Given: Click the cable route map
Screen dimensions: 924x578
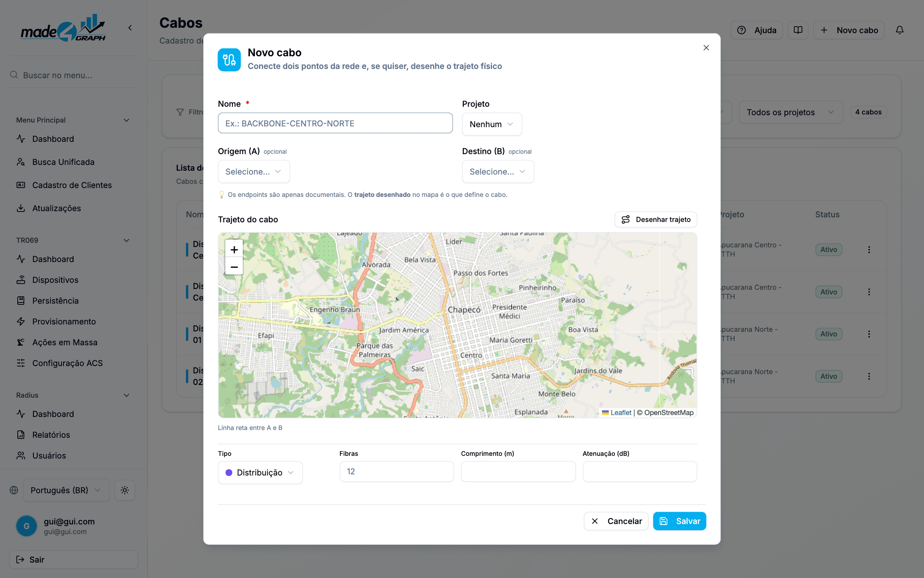Looking at the screenshot, I should 457,325.
